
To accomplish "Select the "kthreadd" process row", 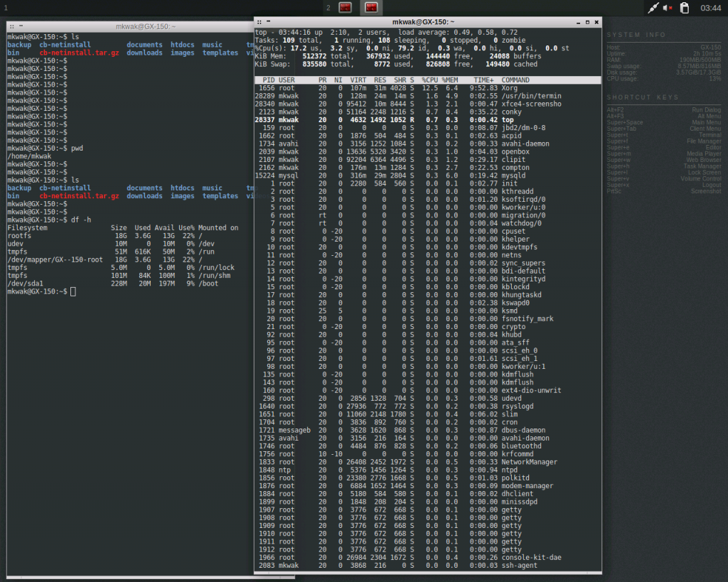I will pyautogui.click(x=427, y=192).
